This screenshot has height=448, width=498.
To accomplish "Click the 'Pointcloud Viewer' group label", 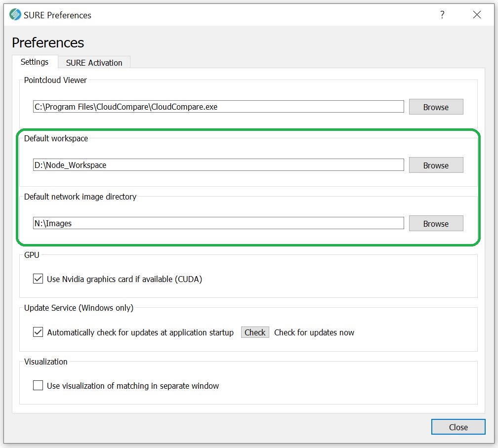I will point(55,80).
